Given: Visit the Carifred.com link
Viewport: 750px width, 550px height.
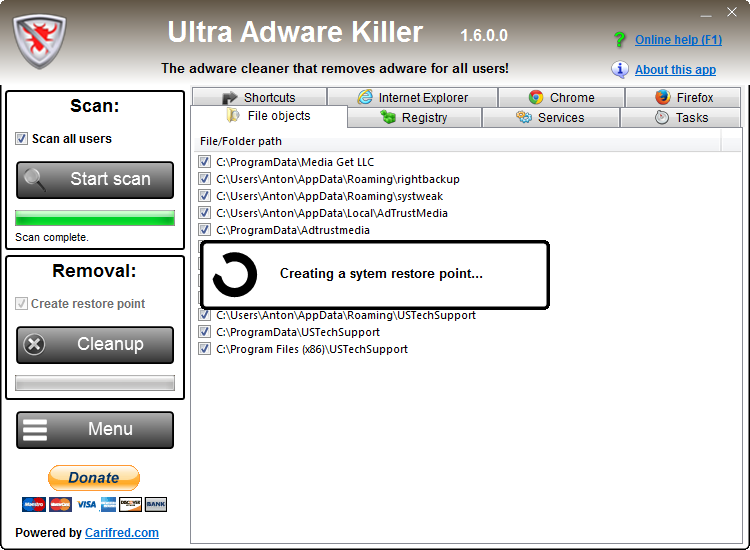Looking at the screenshot, I should click(x=121, y=533).
